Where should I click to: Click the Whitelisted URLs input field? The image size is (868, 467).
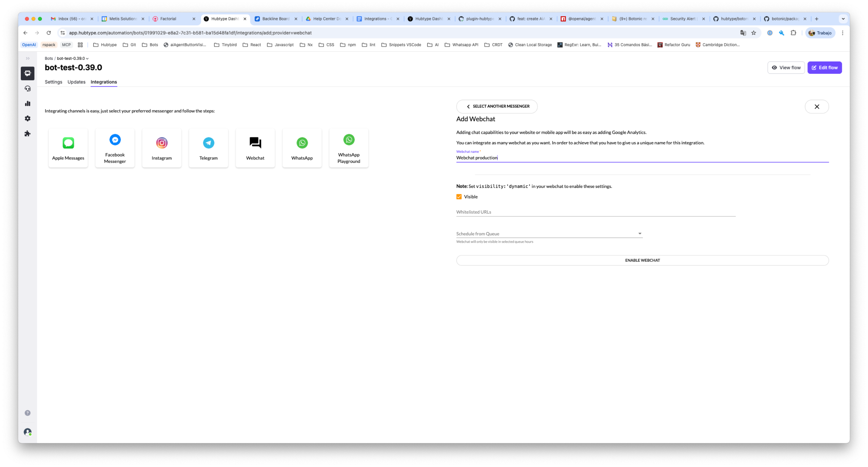[x=595, y=212]
